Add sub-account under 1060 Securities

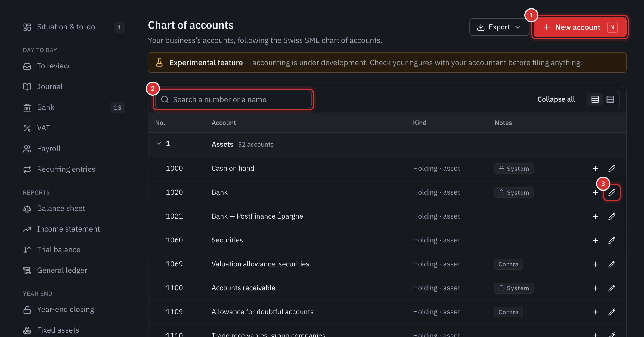click(595, 240)
